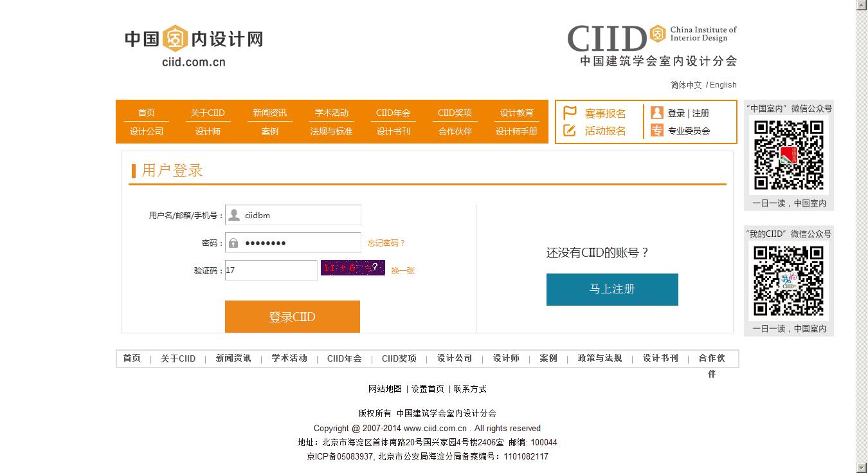Click the CIID China Institute logo
868x473 pixels.
[x=652, y=46]
